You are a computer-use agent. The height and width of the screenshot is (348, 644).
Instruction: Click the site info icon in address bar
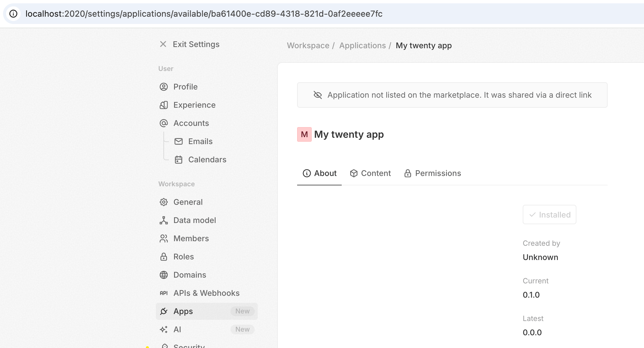coord(13,14)
